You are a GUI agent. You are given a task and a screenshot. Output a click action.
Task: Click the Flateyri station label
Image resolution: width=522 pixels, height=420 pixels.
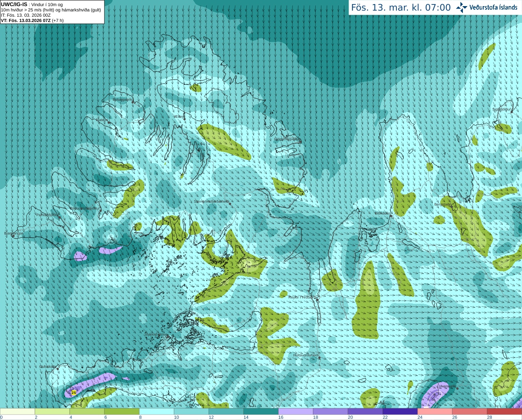point(102,120)
